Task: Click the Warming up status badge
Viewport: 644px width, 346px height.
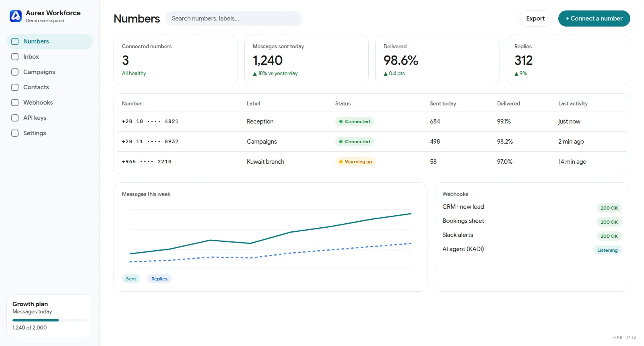Action: click(356, 162)
